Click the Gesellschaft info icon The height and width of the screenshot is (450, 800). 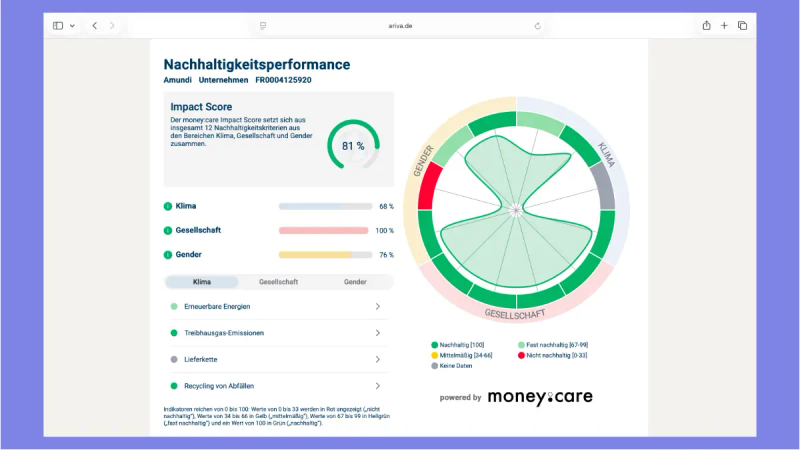click(x=168, y=231)
